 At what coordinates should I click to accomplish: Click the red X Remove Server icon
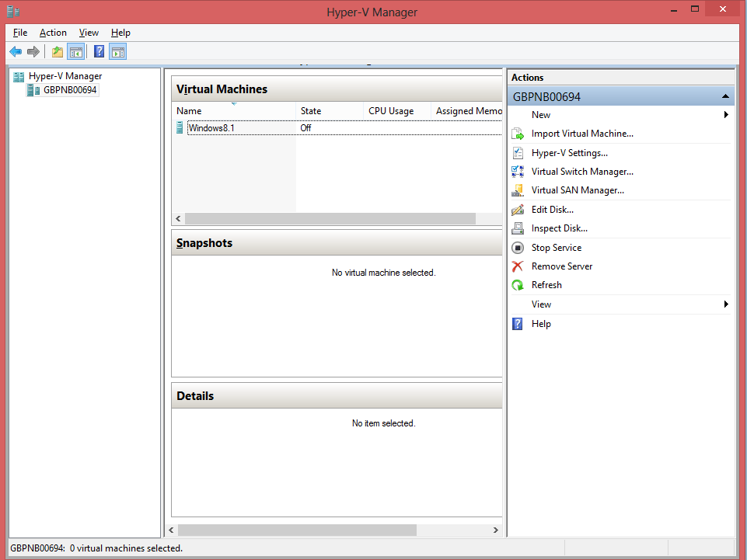pos(518,266)
